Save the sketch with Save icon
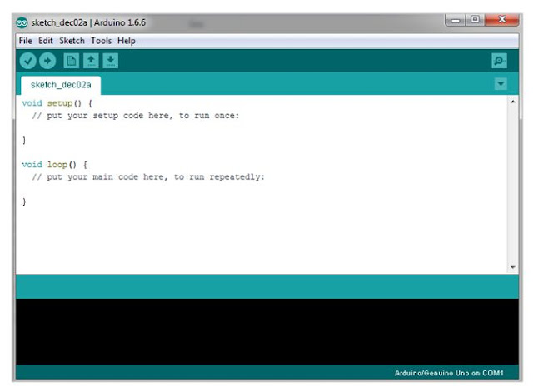The image size is (533, 392). [111, 61]
